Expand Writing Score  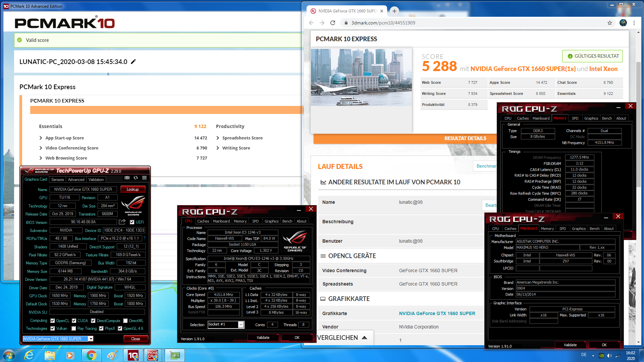(x=218, y=148)
